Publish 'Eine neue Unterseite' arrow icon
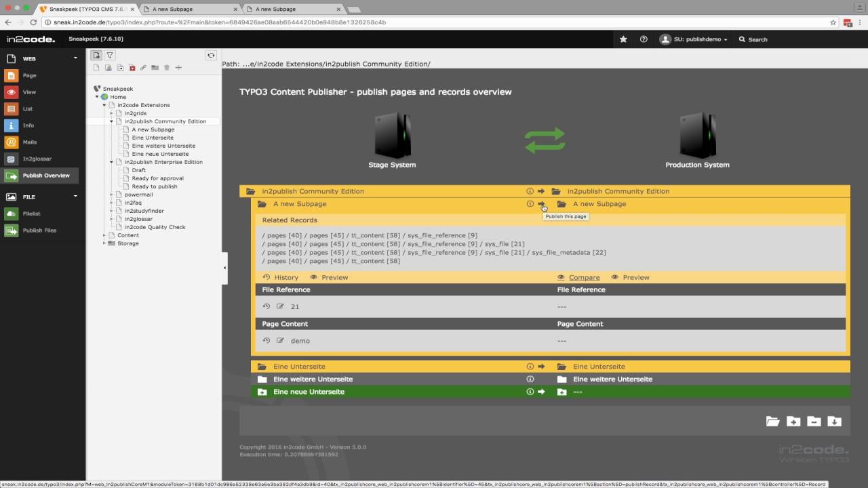This screenshot has height=488, width=868. click(x=541, y=392)
